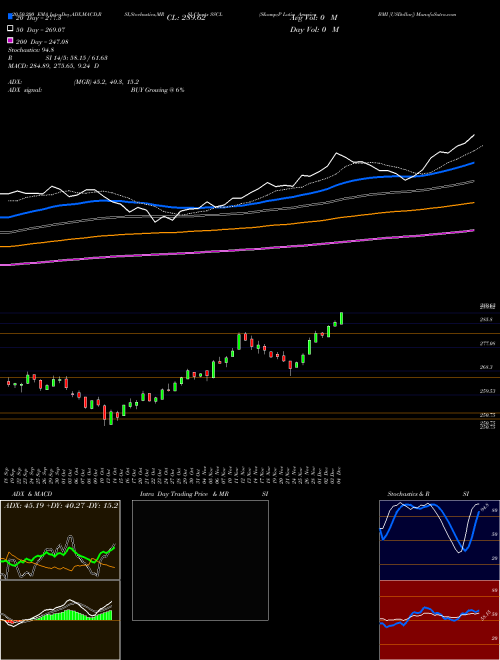Image resolution: width=500 pixels, height=660 pixels.
Task: Click the ADX indicator chart thumbnail
Action: pyautogui.click(x=60, y=540)
